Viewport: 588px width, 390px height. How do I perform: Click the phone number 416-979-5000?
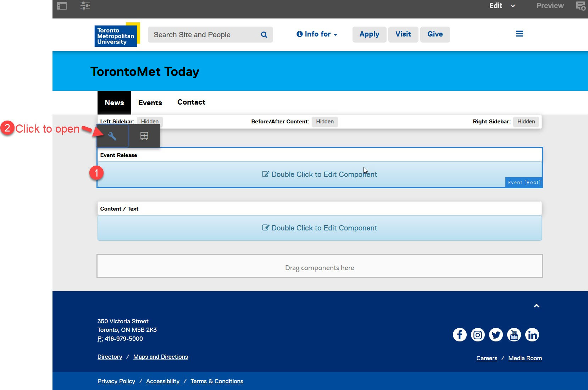(x=124, y=339)
